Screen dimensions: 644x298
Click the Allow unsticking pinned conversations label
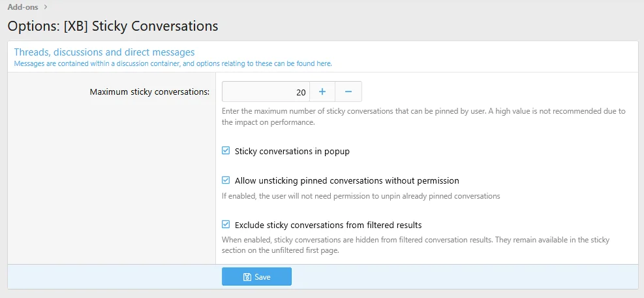347,180
